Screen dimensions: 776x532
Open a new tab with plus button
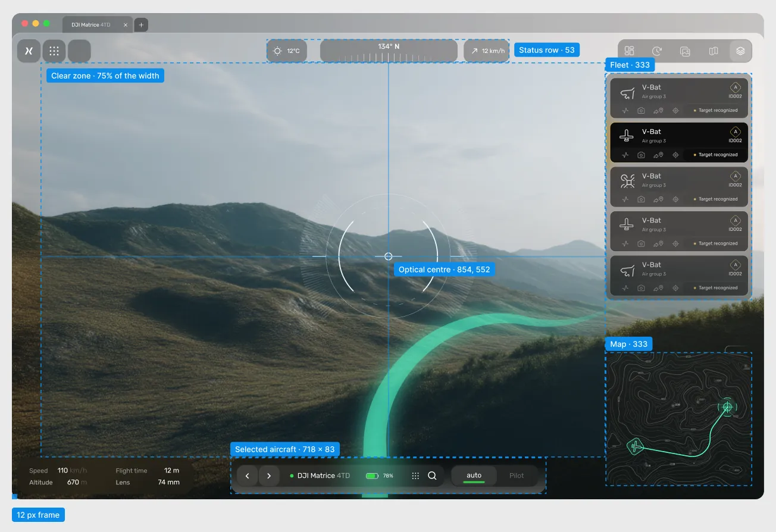[141, 25]
